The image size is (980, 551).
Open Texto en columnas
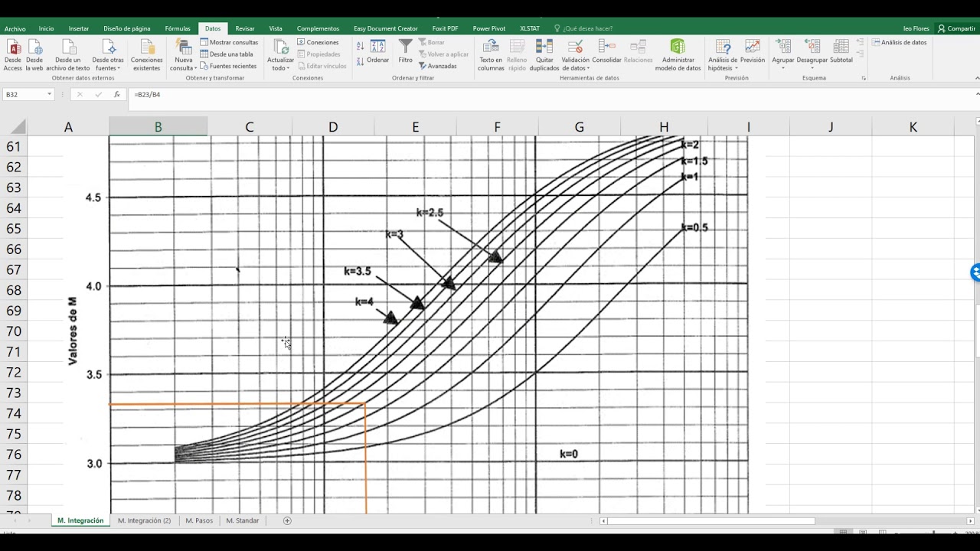tap(491, 54)
